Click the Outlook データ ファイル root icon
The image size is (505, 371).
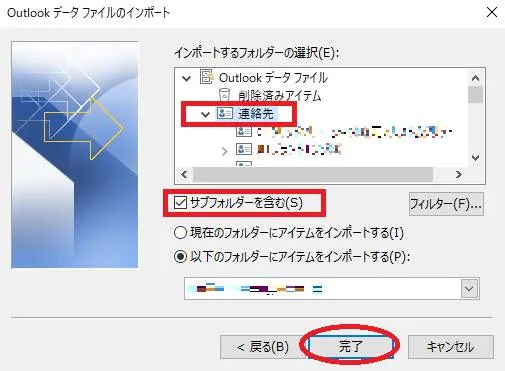(x=207, y=77)
